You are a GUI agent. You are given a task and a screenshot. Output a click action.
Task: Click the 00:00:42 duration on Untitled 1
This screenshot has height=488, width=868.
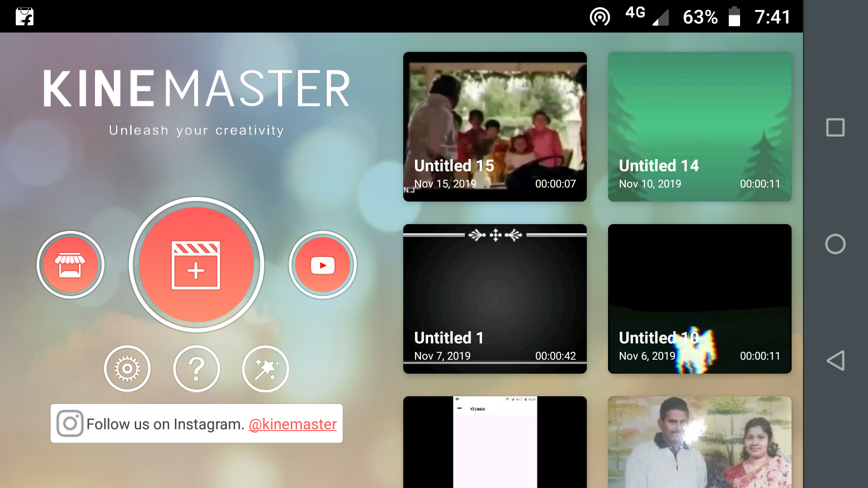tap(556, 356)
